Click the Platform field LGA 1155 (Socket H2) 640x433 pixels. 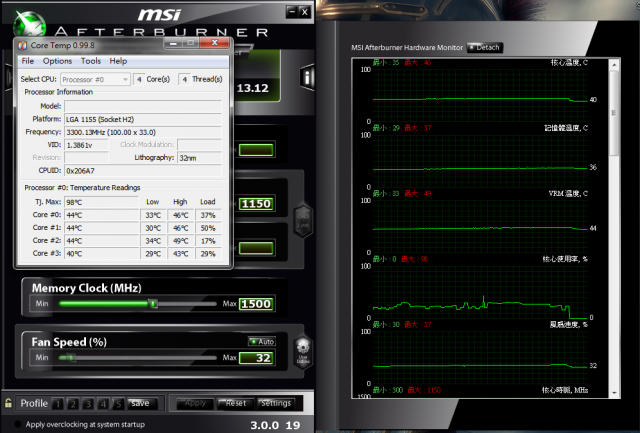click(143, 119)
